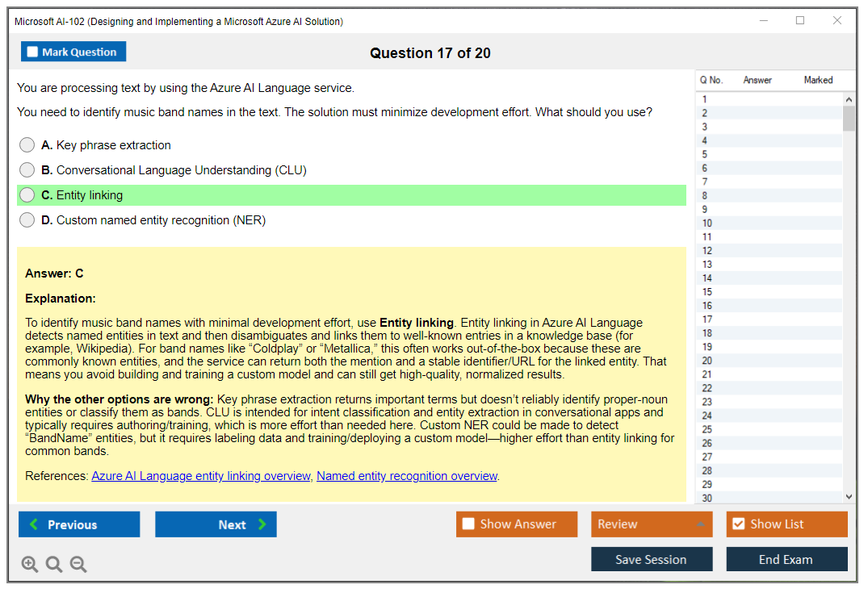
Task: Click the zoom out magnifier icon
Action: coord(78,565)
